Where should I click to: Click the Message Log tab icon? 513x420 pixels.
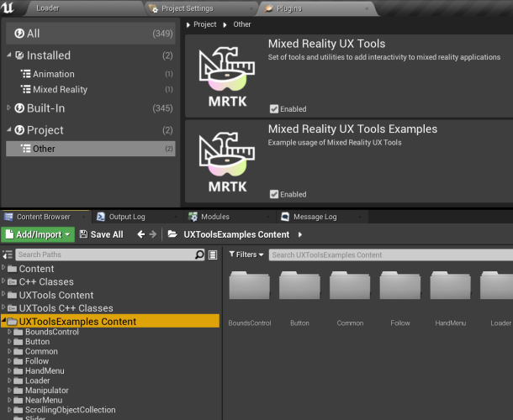point(285,217)
